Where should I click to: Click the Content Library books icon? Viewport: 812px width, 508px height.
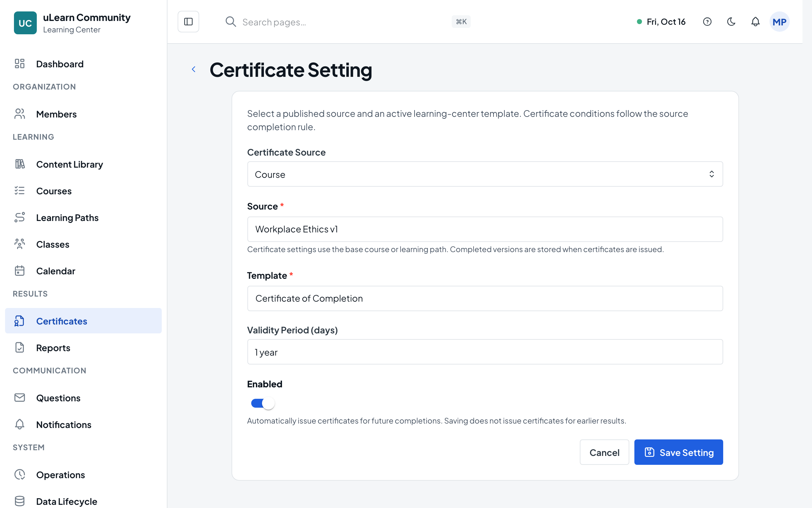[20, 164]
